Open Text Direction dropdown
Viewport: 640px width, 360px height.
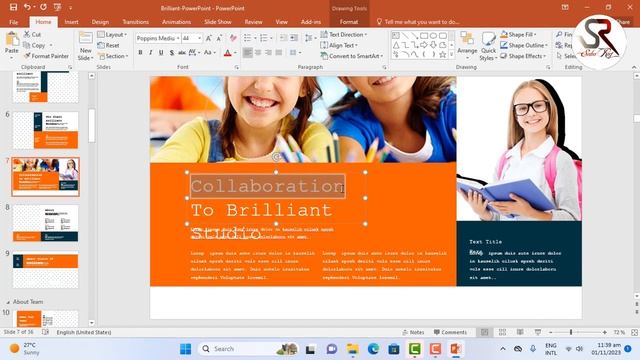344,35
